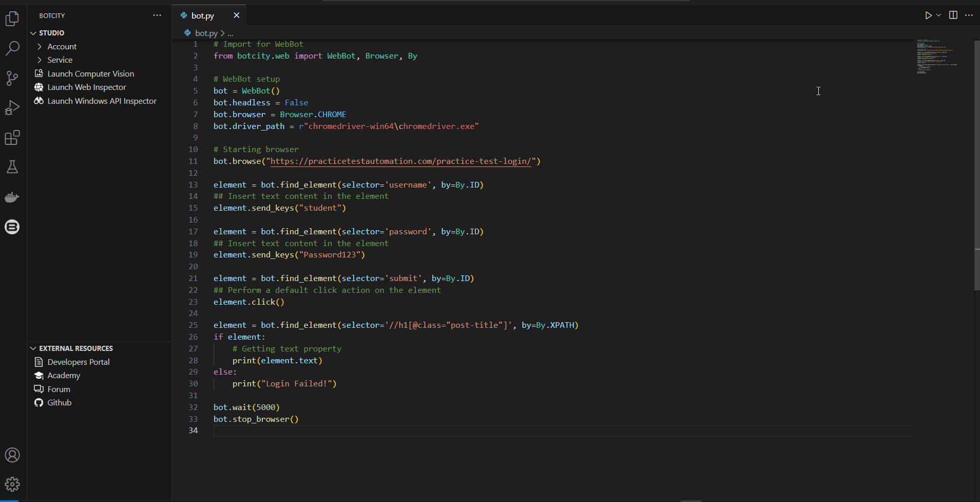980x502 pixels.
Task: Click the editor vertical scrollbar
Action: pos(976,165)
